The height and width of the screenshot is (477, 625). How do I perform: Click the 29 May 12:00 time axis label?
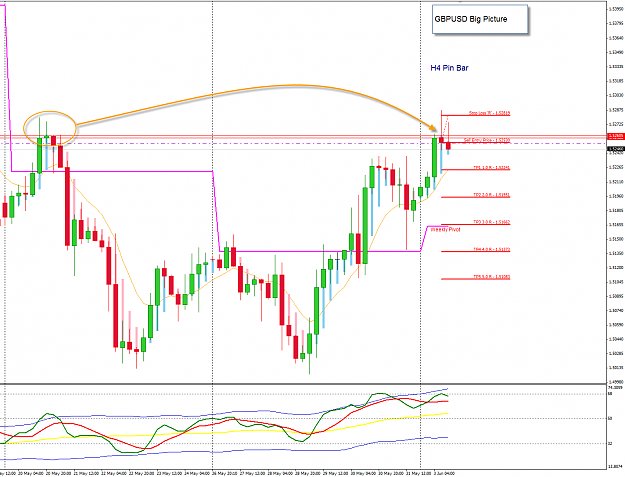pyautogui.click(x=334, y=473)
